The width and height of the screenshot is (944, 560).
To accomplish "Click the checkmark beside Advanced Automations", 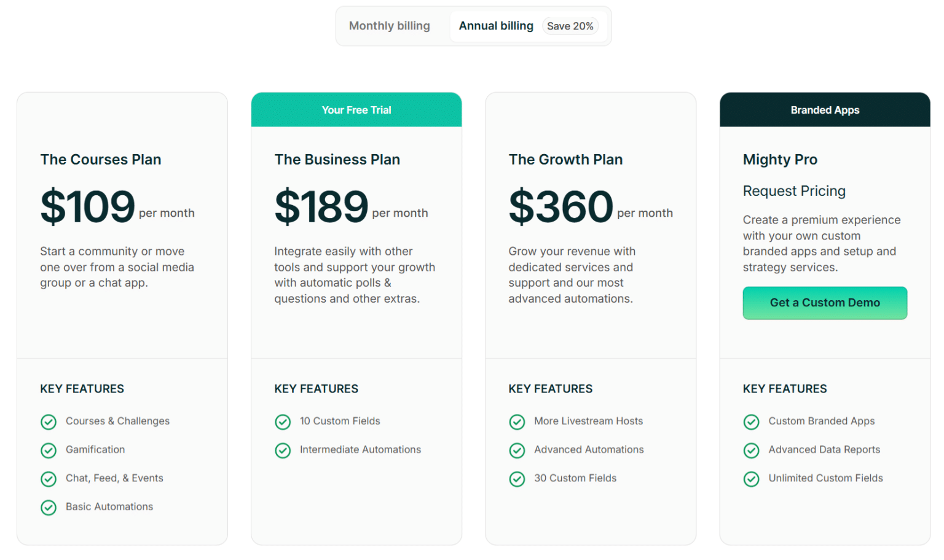I will click(517, 450).
